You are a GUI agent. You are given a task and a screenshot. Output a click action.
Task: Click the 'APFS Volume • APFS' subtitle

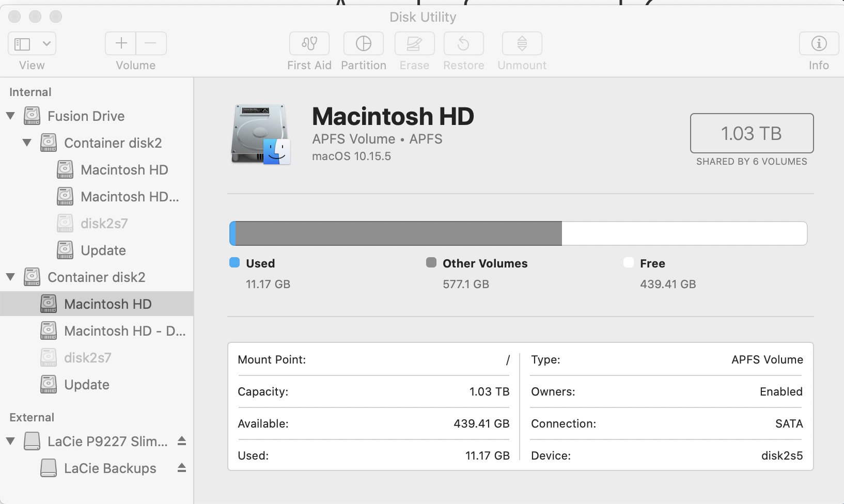coord(377,139)
